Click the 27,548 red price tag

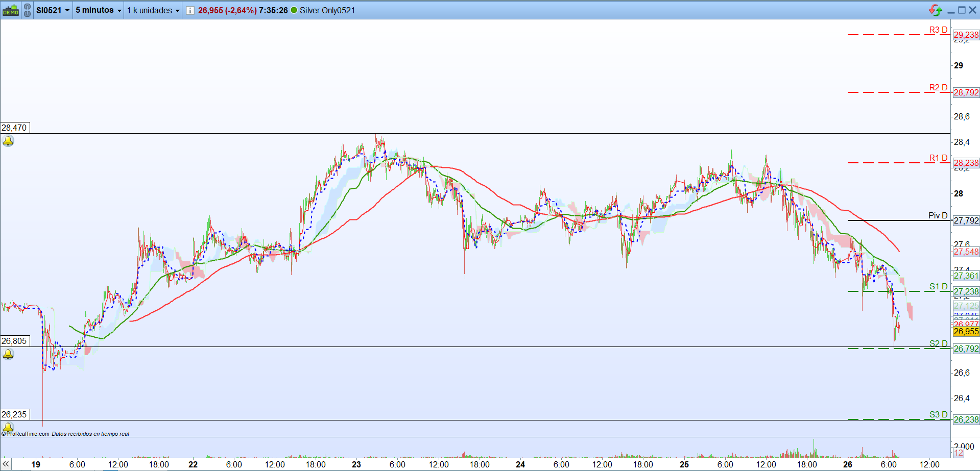tap(966, 252)
